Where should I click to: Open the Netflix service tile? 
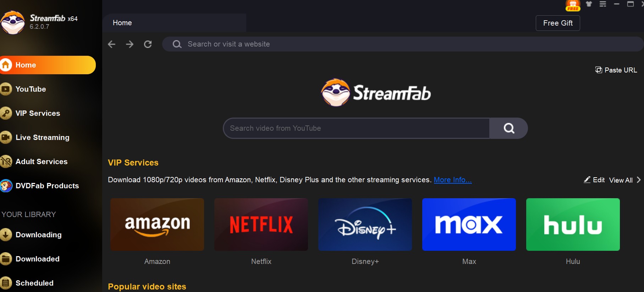click(261, 225)
